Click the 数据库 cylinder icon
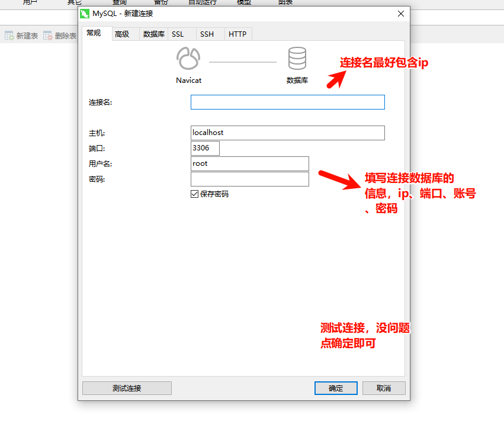 [297, 58]
